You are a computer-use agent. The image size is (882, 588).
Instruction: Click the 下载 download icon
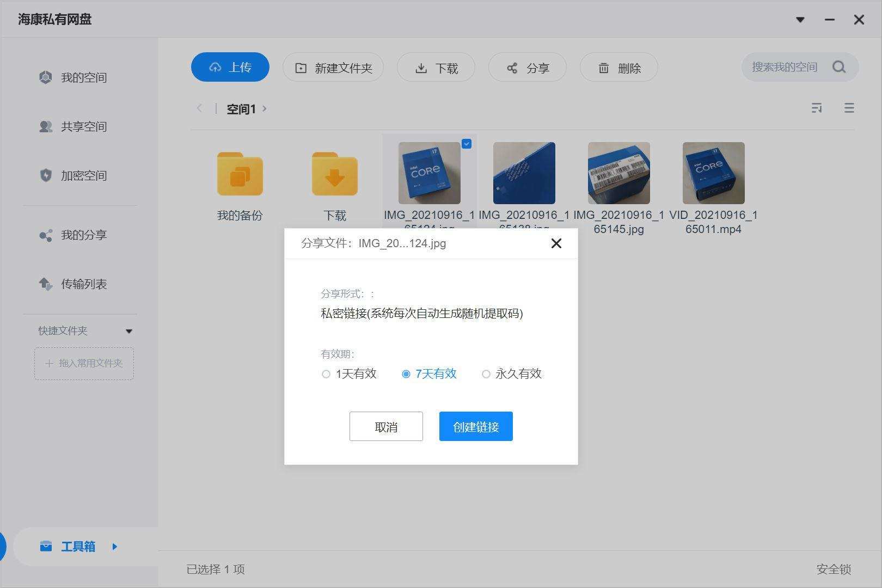click(x=421, y=67)
